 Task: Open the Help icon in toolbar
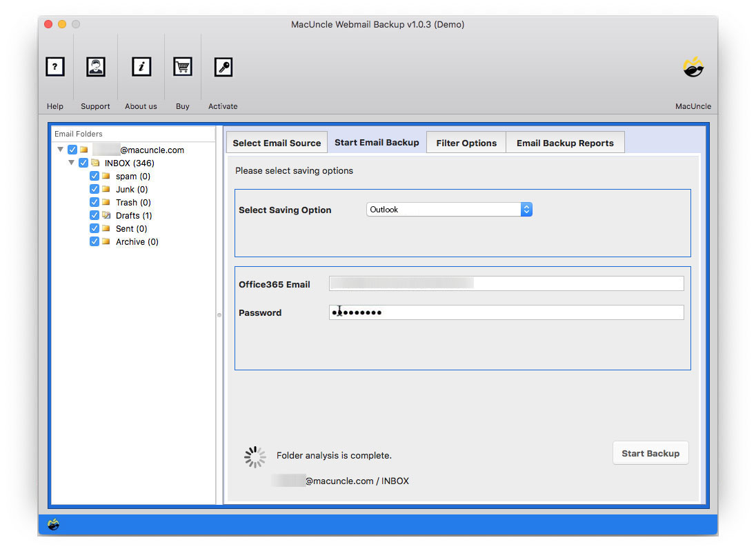(55, 67)
